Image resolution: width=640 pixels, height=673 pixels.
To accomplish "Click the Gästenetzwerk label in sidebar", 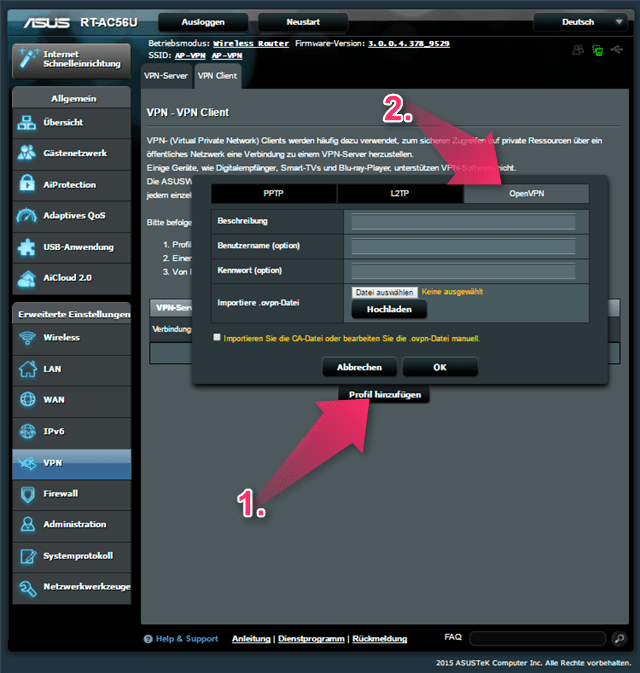I will pos(75,153).
